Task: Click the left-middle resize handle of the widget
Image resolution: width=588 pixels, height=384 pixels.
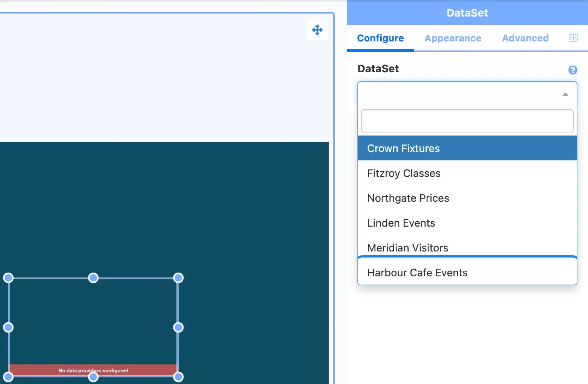Action: (x=8, y=328)
